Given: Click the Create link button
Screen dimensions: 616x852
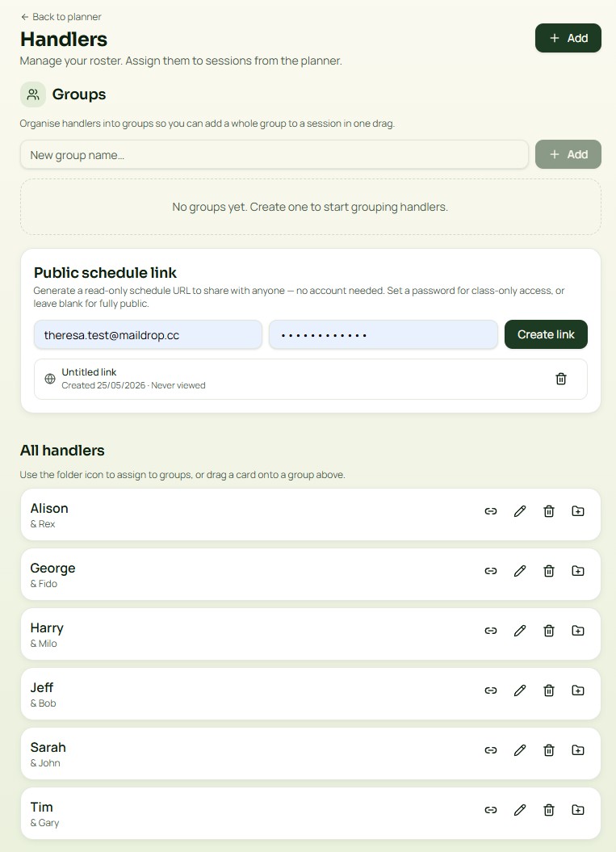Looking at the screenshot, I should pos(546,334).
